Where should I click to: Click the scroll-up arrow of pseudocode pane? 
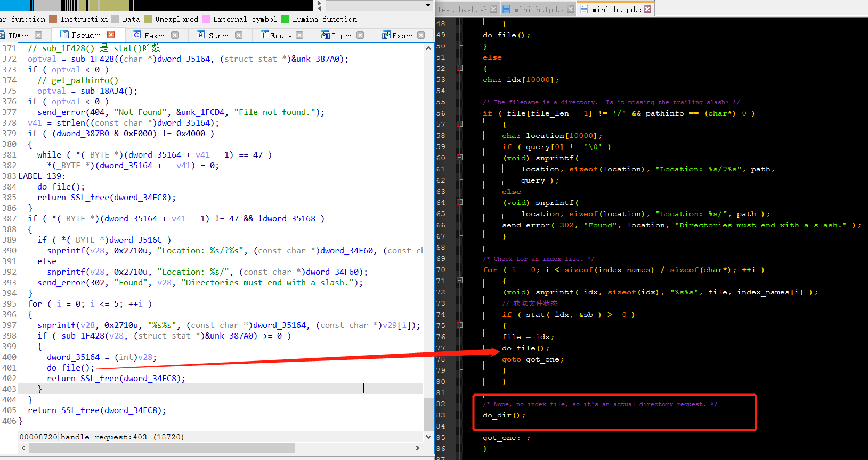click(x=429, y=48)
